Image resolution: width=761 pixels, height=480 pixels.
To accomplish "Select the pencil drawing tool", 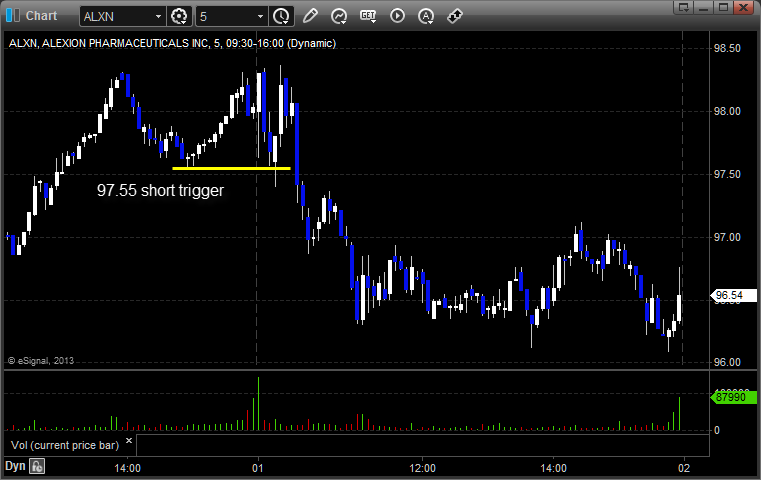I will tap(310, 16).
